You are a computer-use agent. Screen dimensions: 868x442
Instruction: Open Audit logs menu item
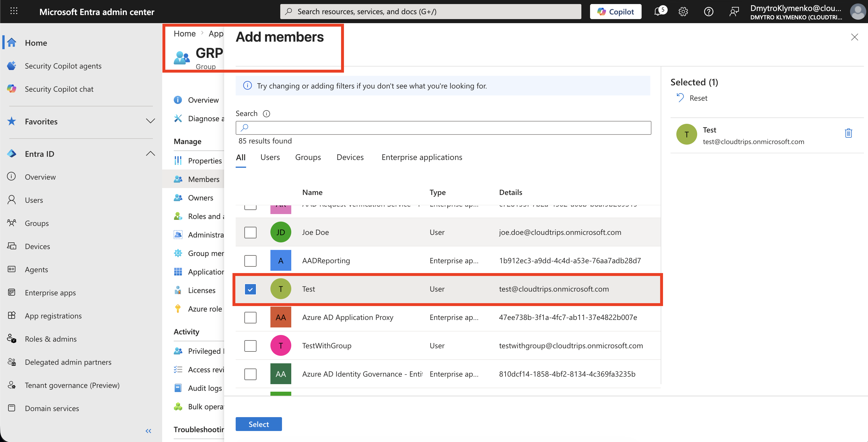coord(204,388)
